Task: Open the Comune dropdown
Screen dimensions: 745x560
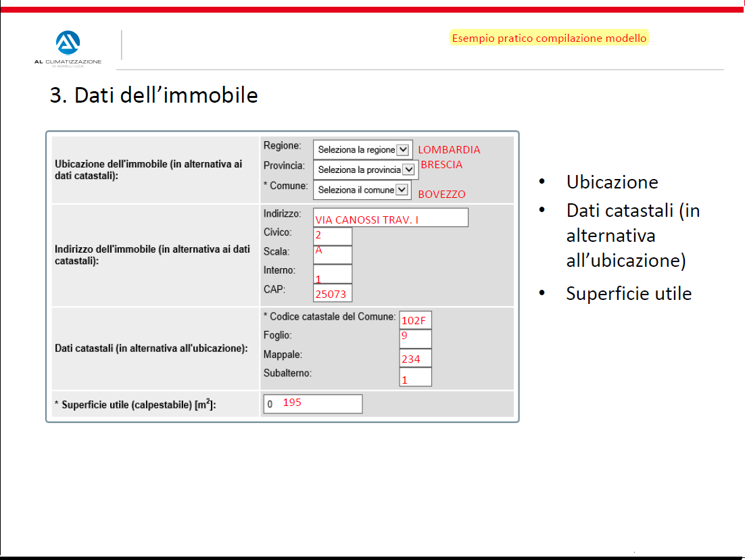Action: click(362, 190)
